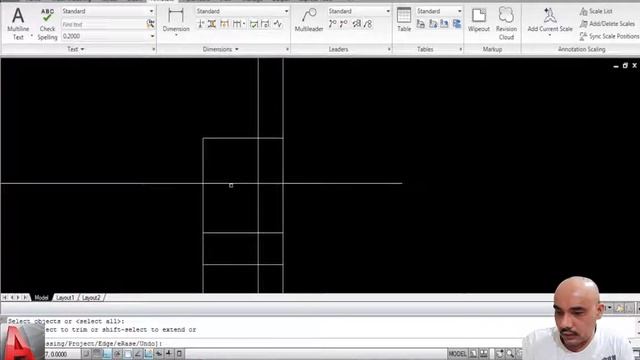Expand the Dimensions panel title
640x360 pixels.
tap(220, 49)
